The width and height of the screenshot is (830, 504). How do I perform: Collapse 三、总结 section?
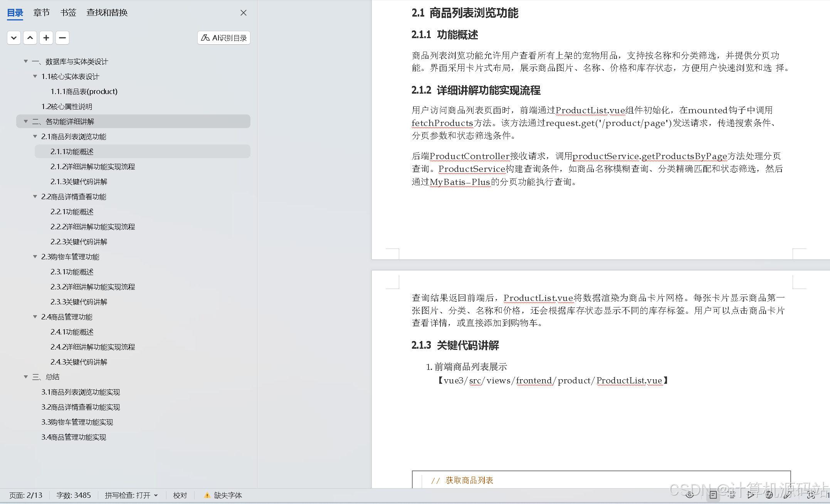pos(26,377)
